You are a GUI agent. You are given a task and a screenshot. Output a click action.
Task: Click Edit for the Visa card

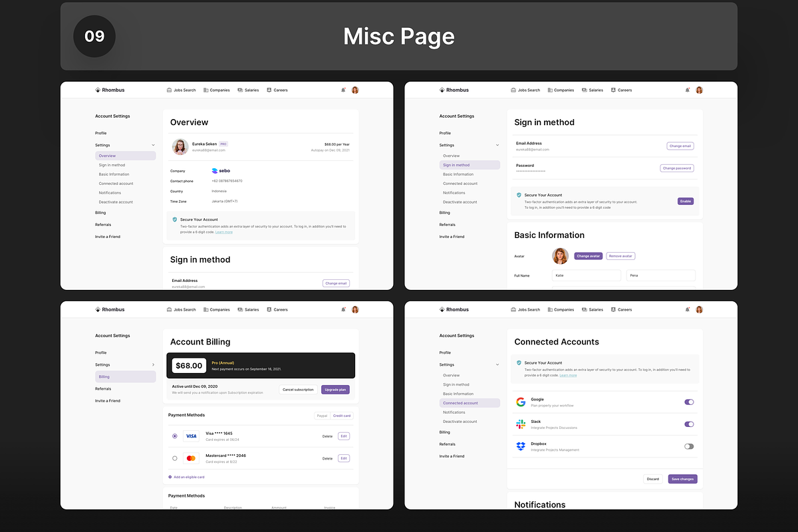tap(344, 436)
